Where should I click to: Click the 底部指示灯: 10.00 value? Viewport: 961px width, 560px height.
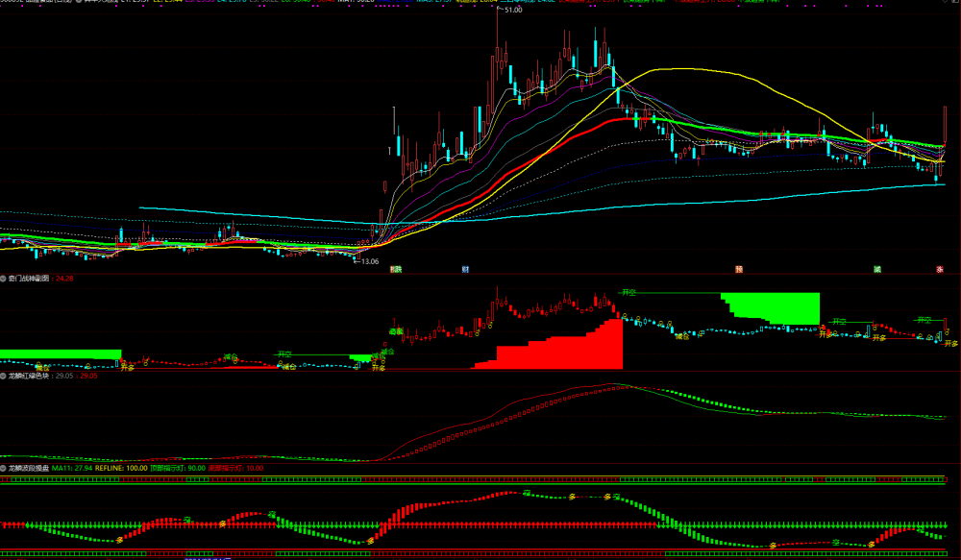coord(236,468)
